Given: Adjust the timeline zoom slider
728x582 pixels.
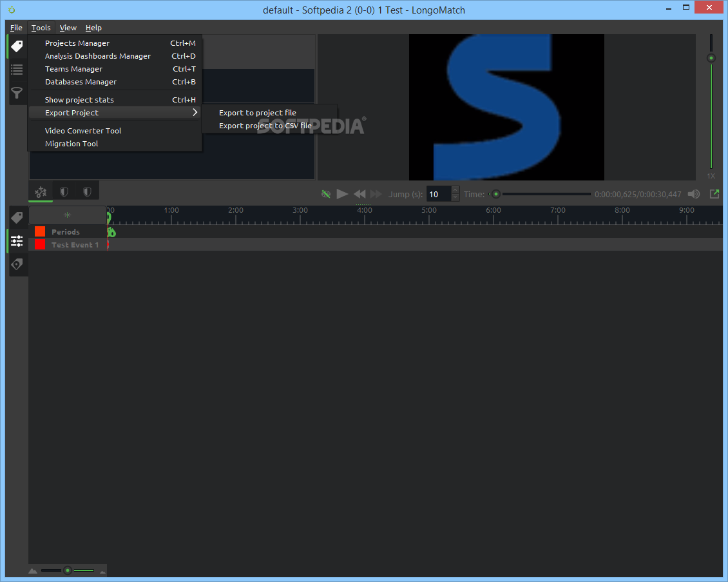Looking at the screenshot, I should [x=67, y=570].
